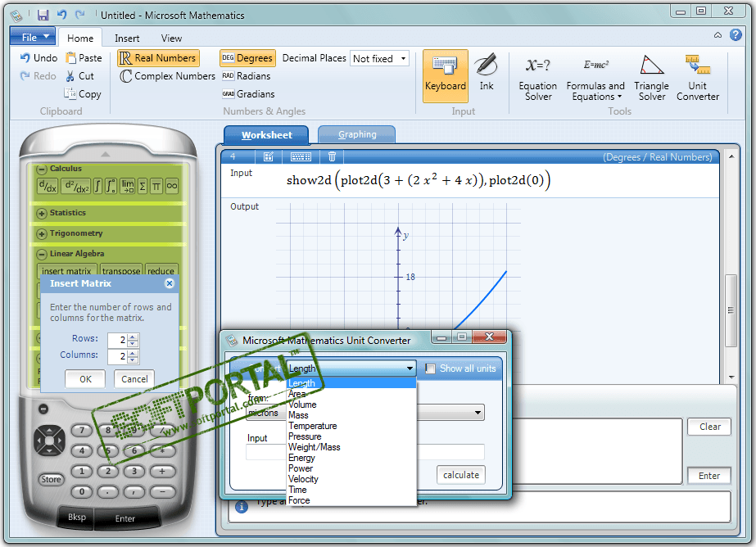This screenshot has height=547, width=756.
Task: Collapse the Linear Algebra section
Action: click(42, 254)
